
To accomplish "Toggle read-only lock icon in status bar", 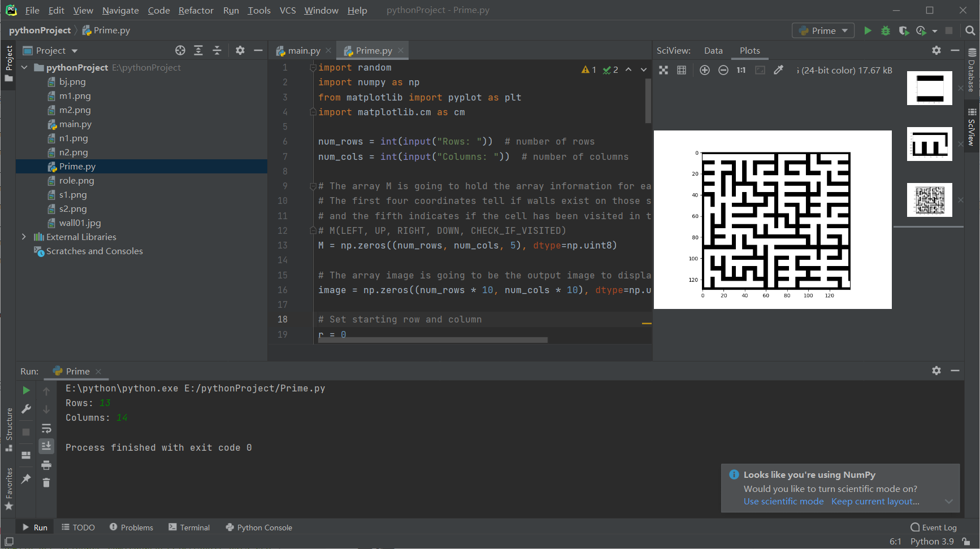I will coord(966,542).
